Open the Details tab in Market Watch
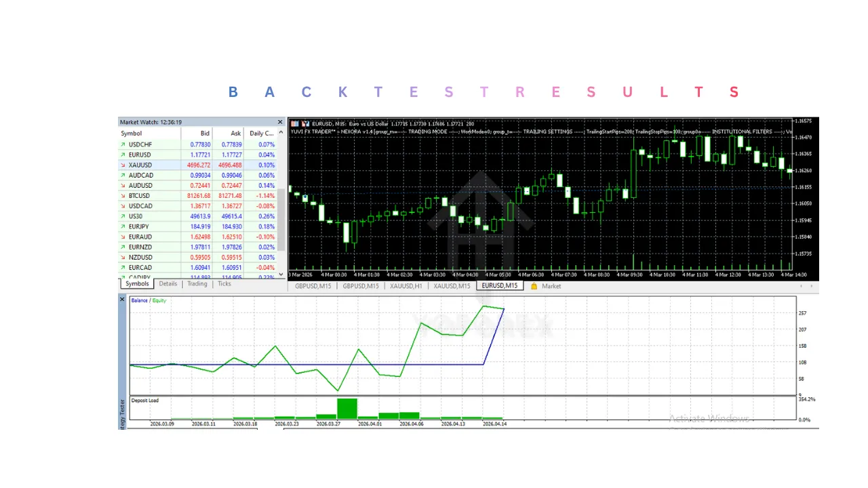868x488 pixels. click(168, 284)
